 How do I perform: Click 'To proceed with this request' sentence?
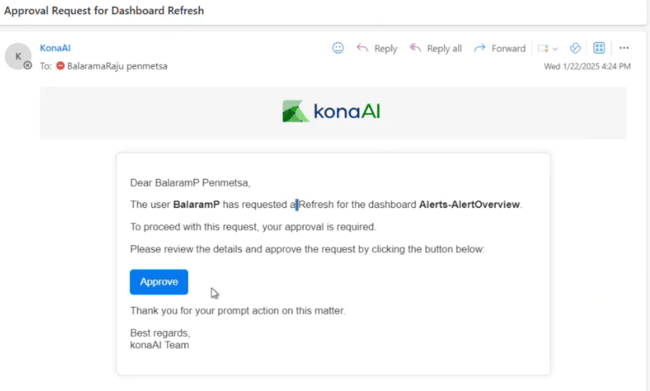(x=253, y=227)
